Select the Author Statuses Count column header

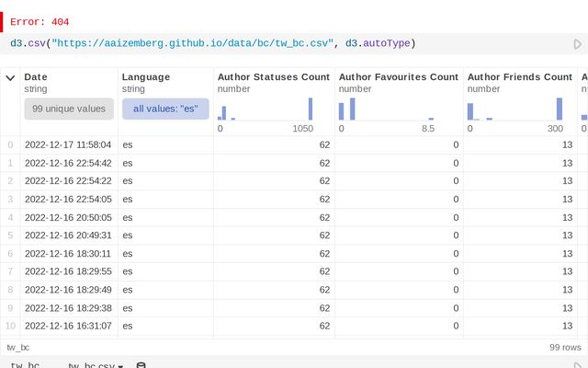point(271,77)
